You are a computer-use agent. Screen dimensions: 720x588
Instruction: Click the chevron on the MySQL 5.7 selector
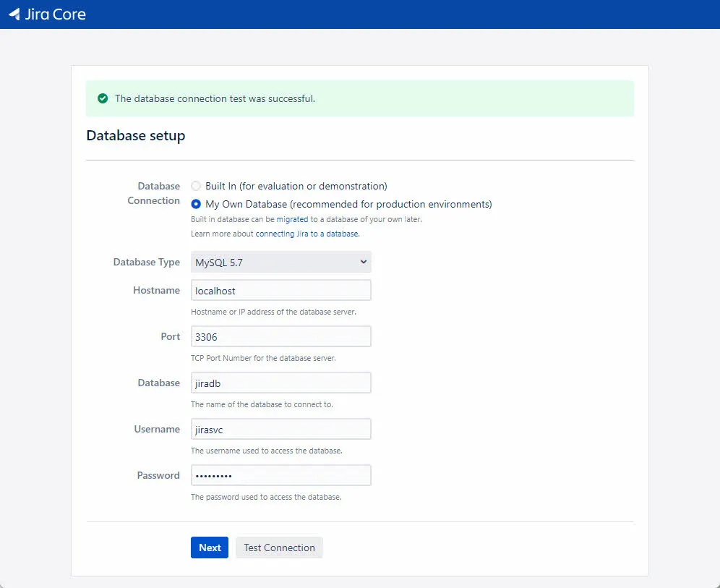click(x=362, y=262)
